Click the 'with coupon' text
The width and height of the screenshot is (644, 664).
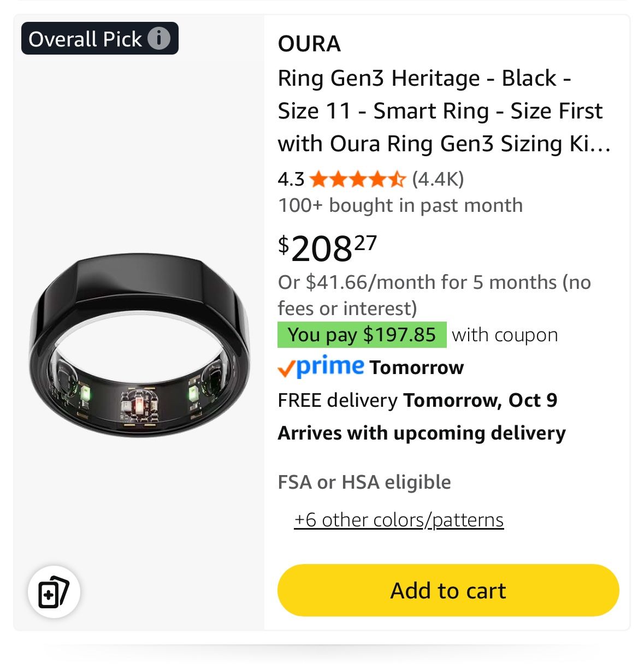coord(505,335)
